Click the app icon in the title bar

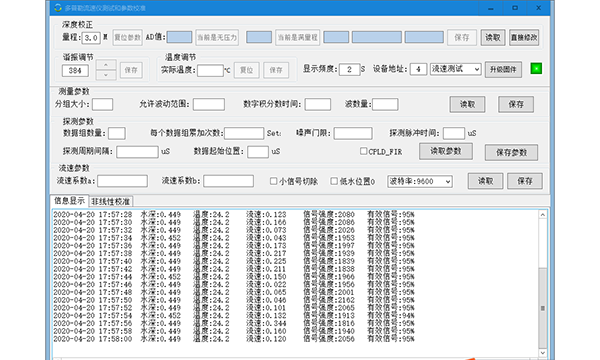click(58, 8)
